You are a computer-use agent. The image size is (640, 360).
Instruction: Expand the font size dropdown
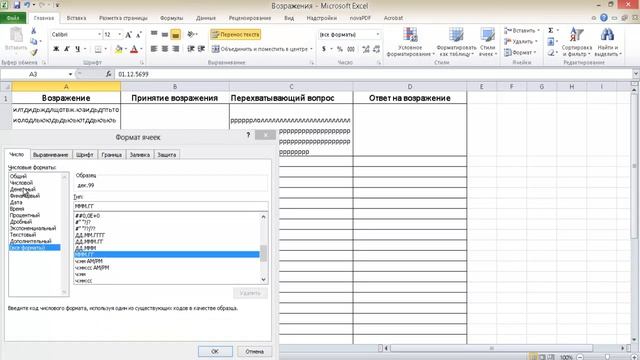[120, 35]
